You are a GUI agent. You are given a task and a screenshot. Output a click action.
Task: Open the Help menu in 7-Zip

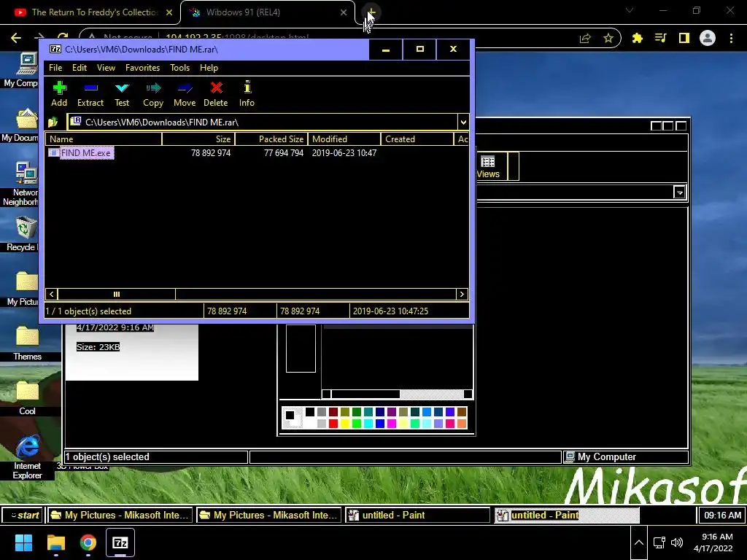209,68
